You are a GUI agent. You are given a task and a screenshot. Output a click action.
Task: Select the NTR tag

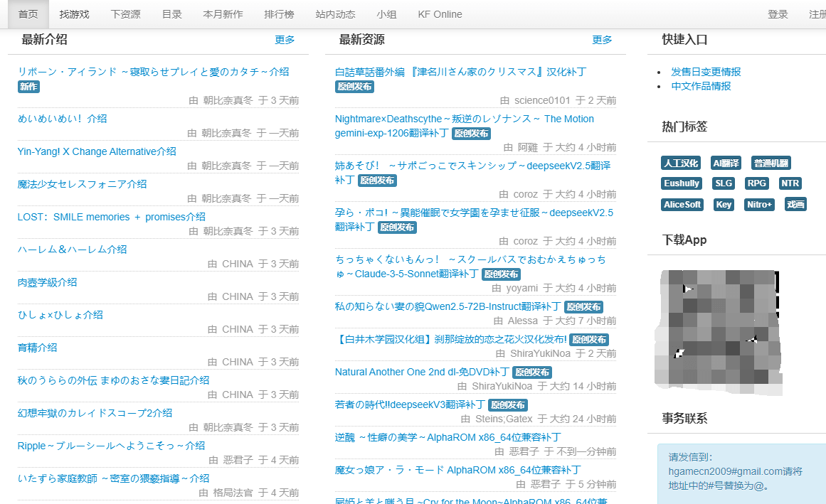790,183
